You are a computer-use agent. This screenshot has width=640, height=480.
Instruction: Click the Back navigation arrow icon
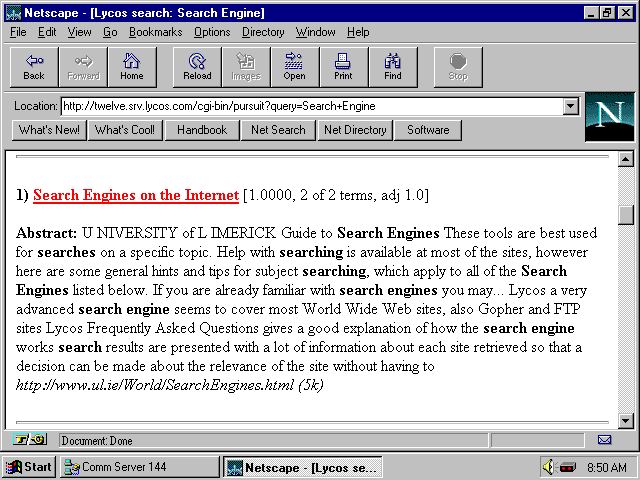34,66
